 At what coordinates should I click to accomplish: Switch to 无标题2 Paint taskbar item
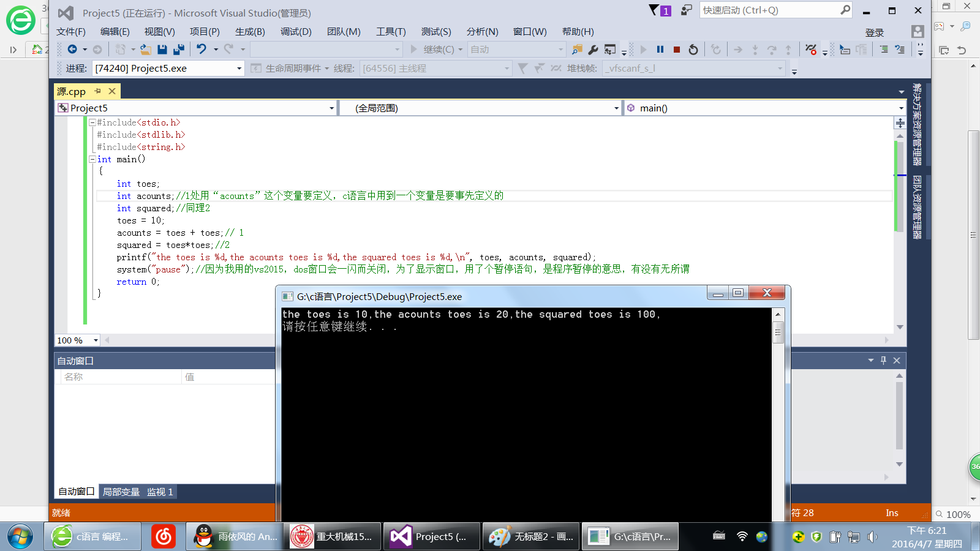tap(530, 537)
